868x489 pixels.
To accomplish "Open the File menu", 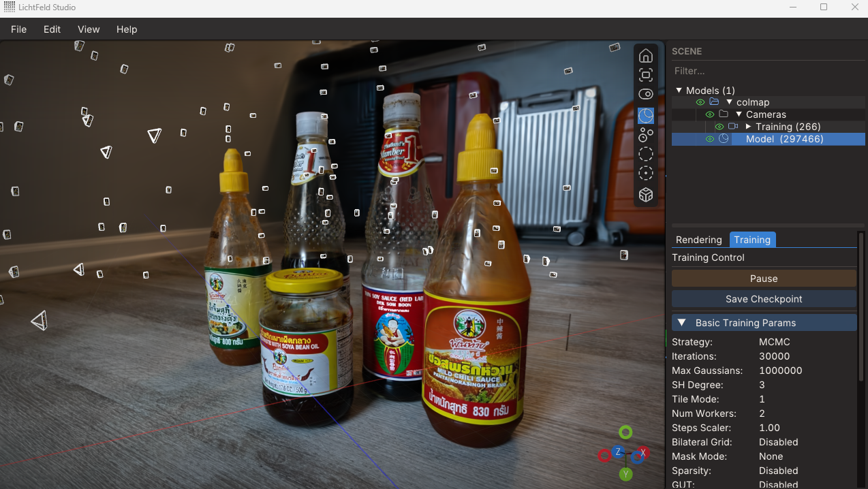I will (x=19, y=29).
